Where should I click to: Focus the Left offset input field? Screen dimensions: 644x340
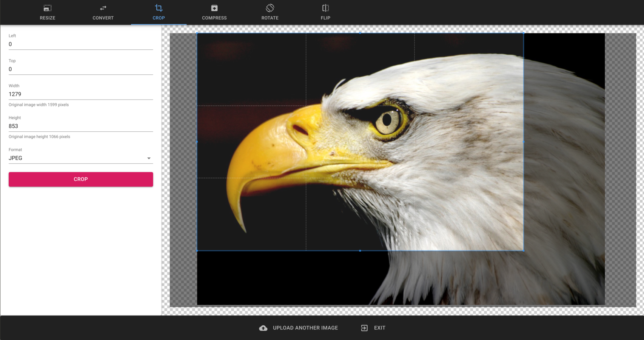coord(80,44)
